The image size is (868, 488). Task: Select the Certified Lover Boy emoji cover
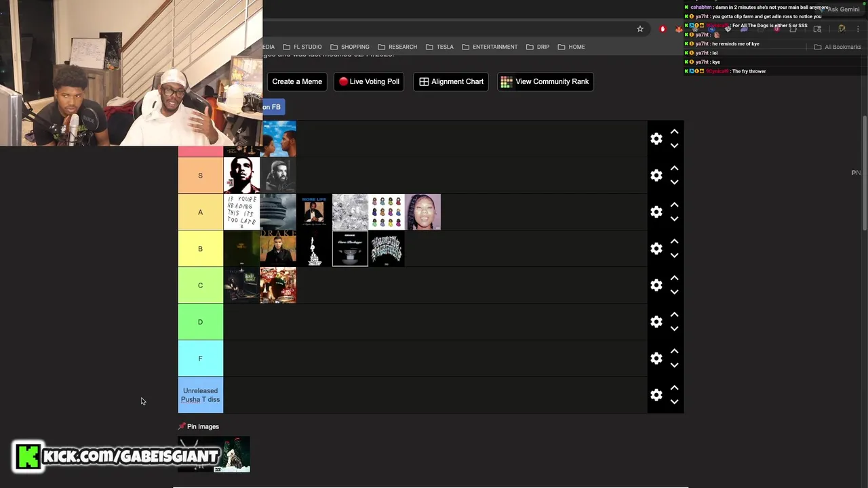click(387, 212)
